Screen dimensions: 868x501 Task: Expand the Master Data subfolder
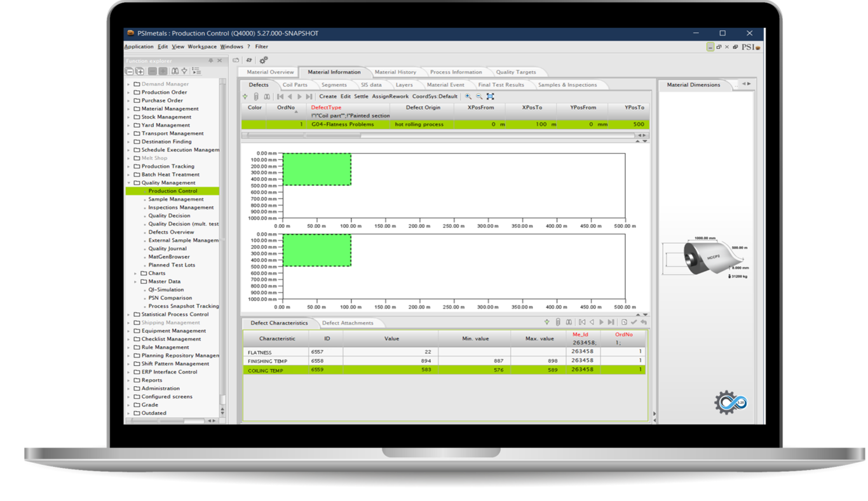[135, 282]
